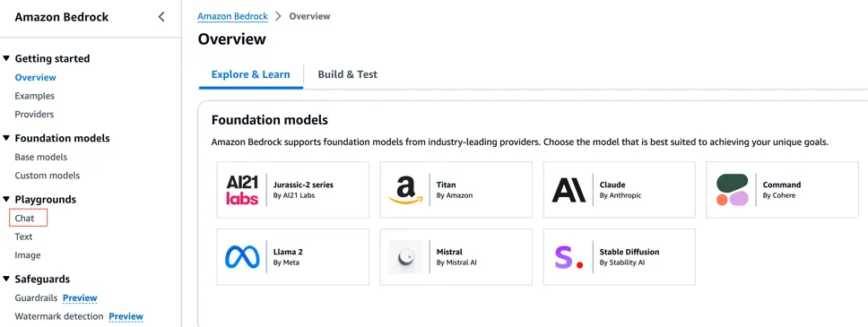Screen dimensions: 868x327
Task: Open the Chat playground
Action: (x=24, y=218)
